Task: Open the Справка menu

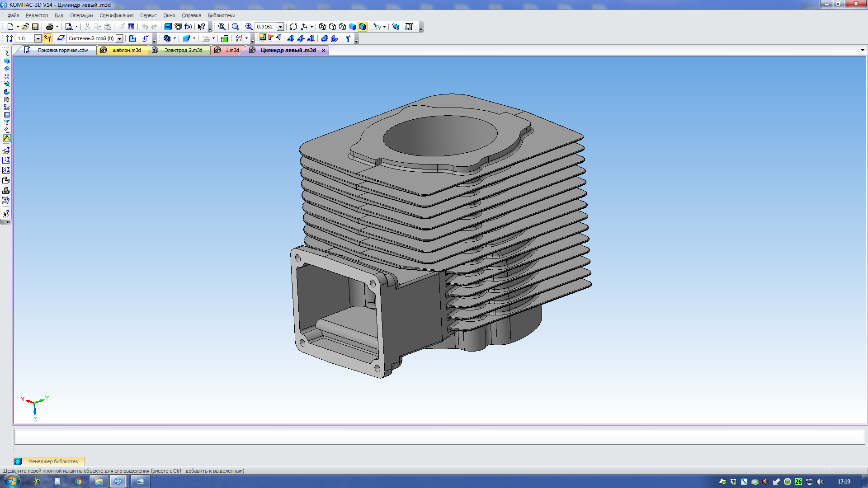Action: pyautogui.click(x=191, y=15)
